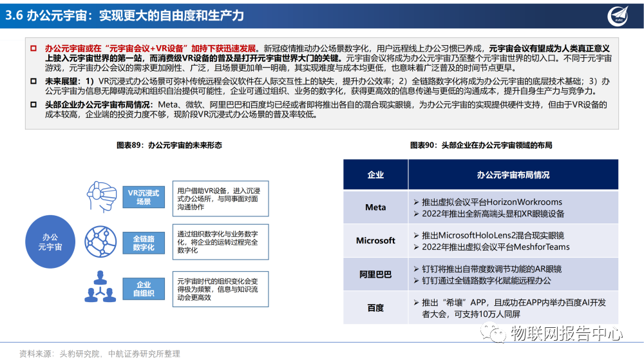Screen dimensions: 644x362
Task: Click the 企业 table column header
Action: pos(376,175)
